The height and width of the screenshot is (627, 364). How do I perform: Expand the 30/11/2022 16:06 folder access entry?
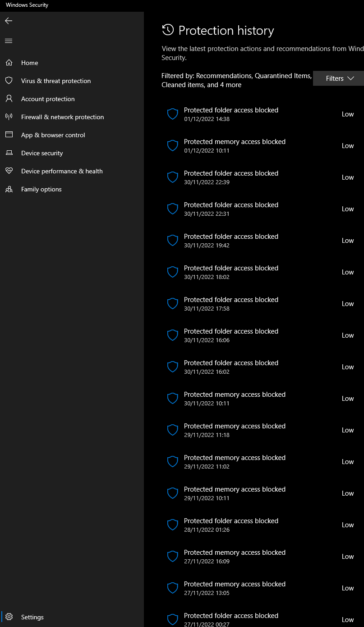click(x=263, y=335)
